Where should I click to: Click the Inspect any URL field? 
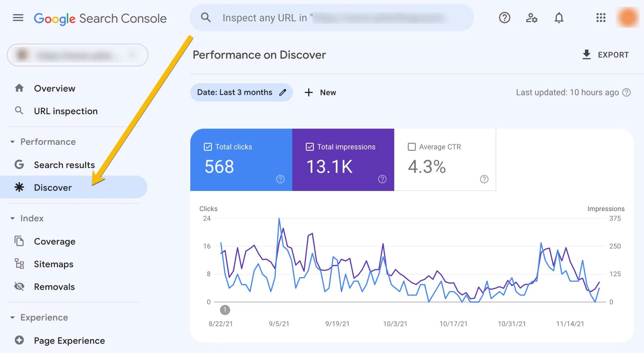coord(332,18)
